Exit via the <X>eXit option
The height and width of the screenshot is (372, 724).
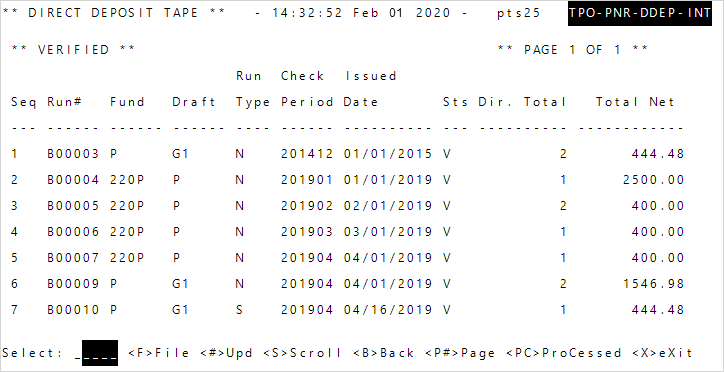(x=662, y=353)
